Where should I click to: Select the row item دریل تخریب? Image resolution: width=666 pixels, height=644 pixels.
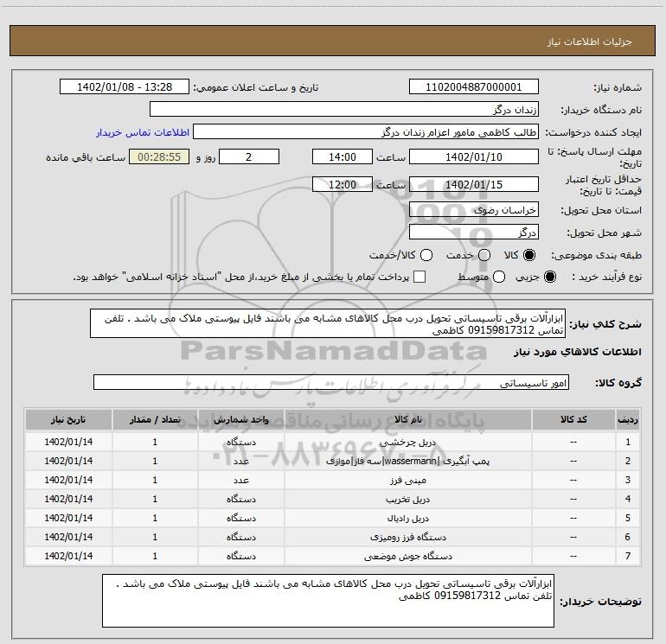tap(407, 500)
